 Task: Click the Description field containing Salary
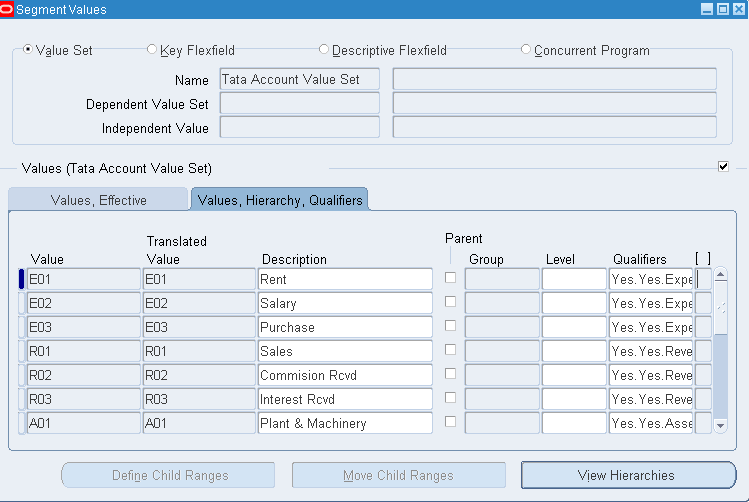345,303
